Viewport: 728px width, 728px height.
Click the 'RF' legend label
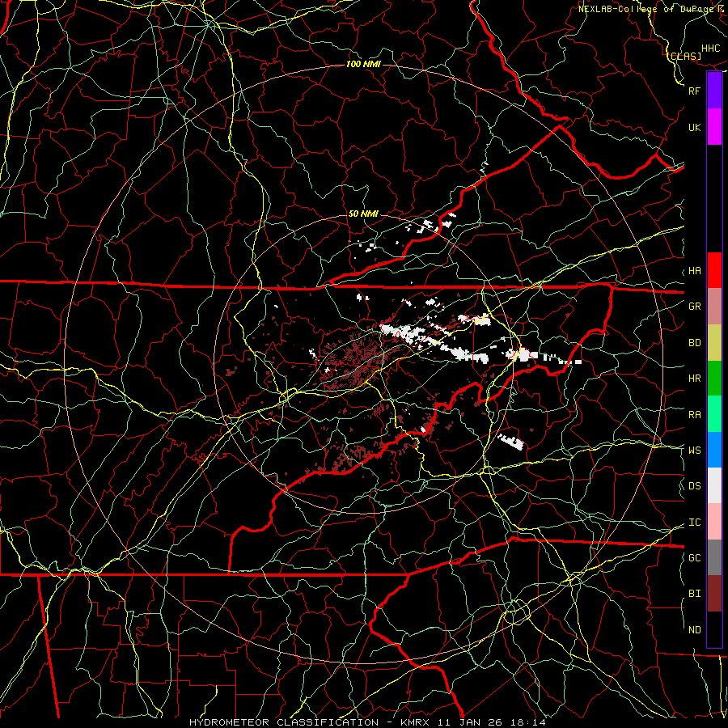pyautogui.click(x=694, y=91)
